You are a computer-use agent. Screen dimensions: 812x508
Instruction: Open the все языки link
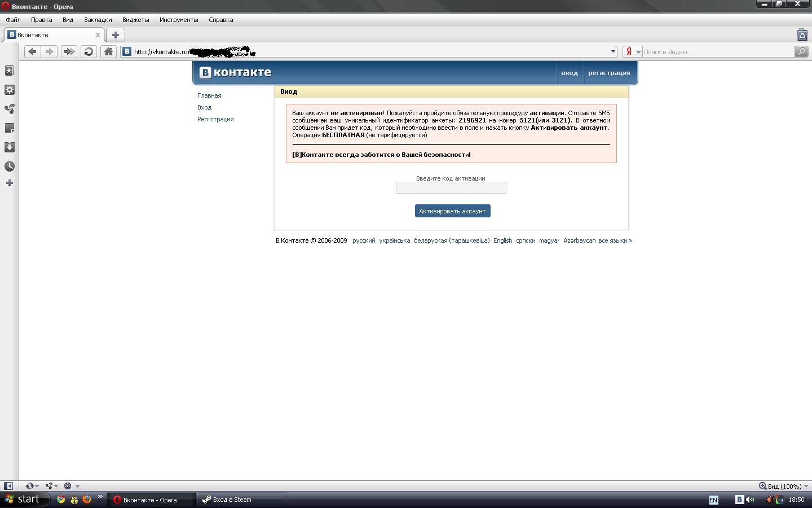point(615,240)
